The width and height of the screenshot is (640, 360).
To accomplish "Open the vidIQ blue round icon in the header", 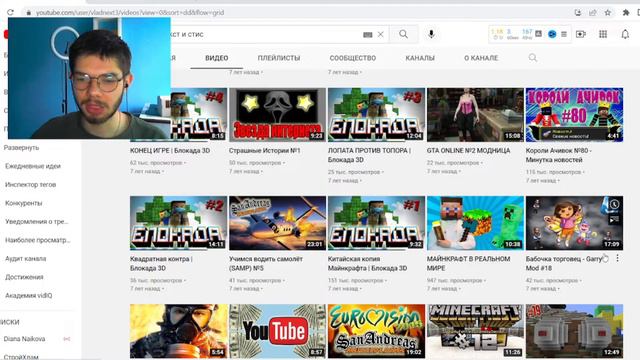I will tap(552, 34).
